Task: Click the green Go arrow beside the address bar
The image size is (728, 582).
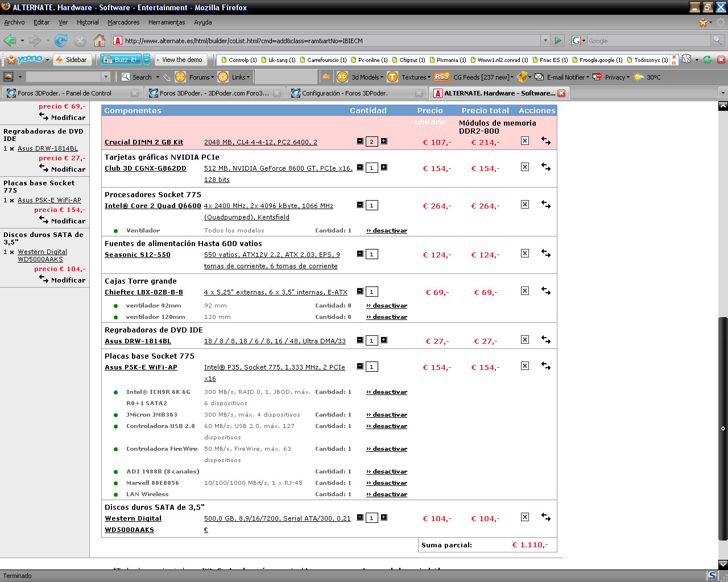Action: [558, 40]
